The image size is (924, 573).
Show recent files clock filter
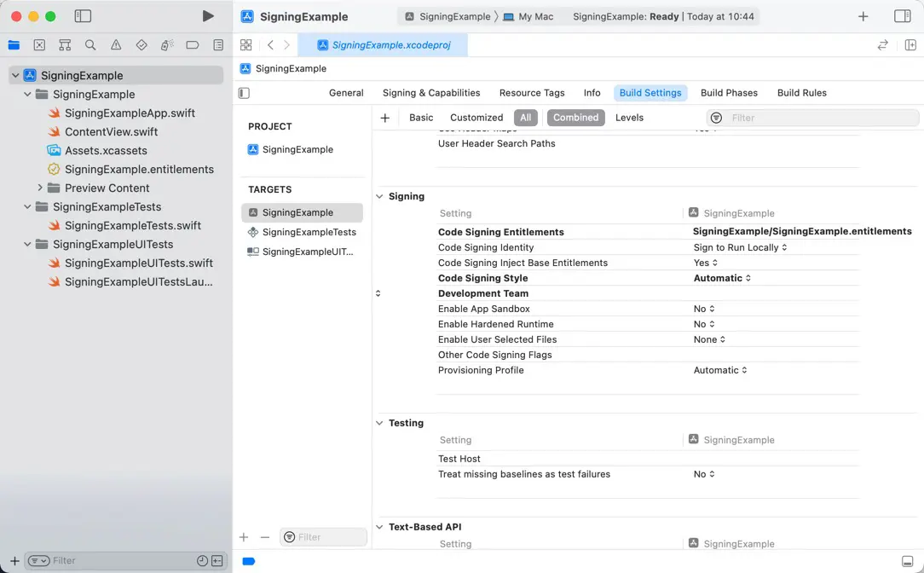[x=202, y=560]
